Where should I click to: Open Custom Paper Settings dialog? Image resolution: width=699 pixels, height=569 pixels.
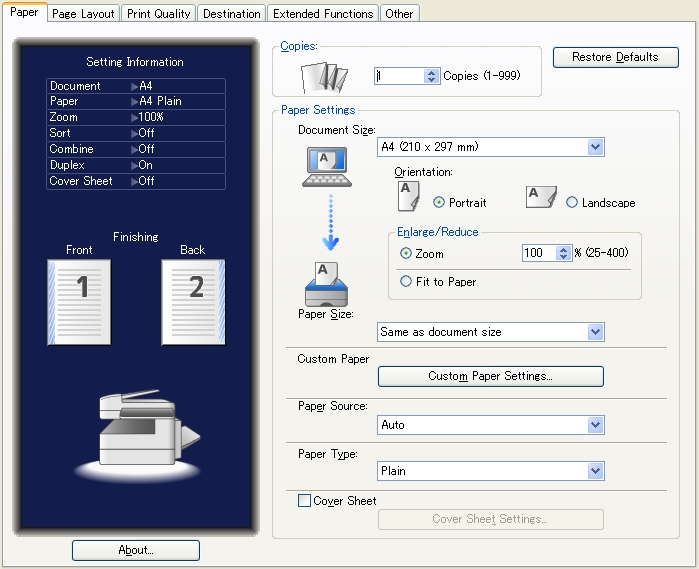(x=490, y=376)
